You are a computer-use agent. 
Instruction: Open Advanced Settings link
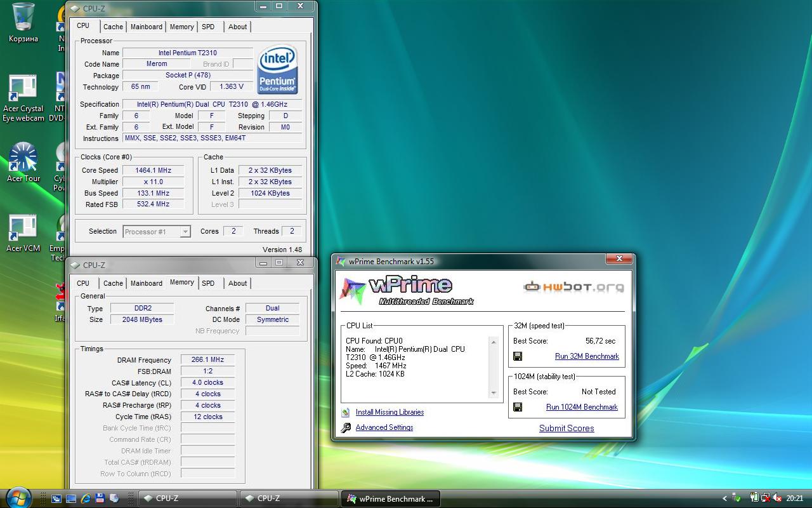[x=384, y=427]
